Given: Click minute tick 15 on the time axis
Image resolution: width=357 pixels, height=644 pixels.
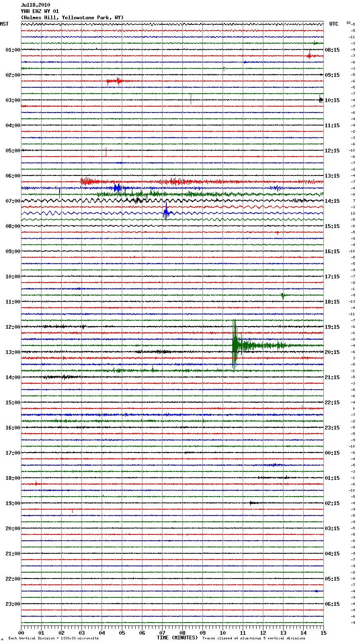Looking at the screenshot, I should point(323,633).
